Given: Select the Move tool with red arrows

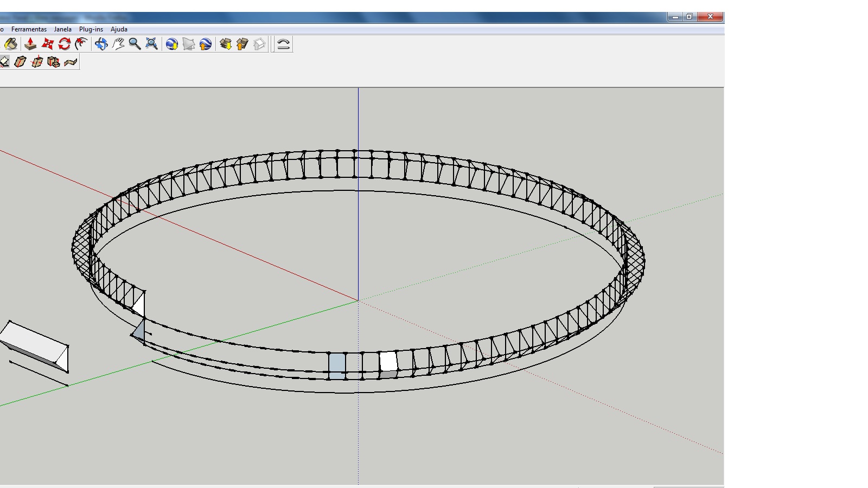Looking at the screenshot, I should coord(48,44).
